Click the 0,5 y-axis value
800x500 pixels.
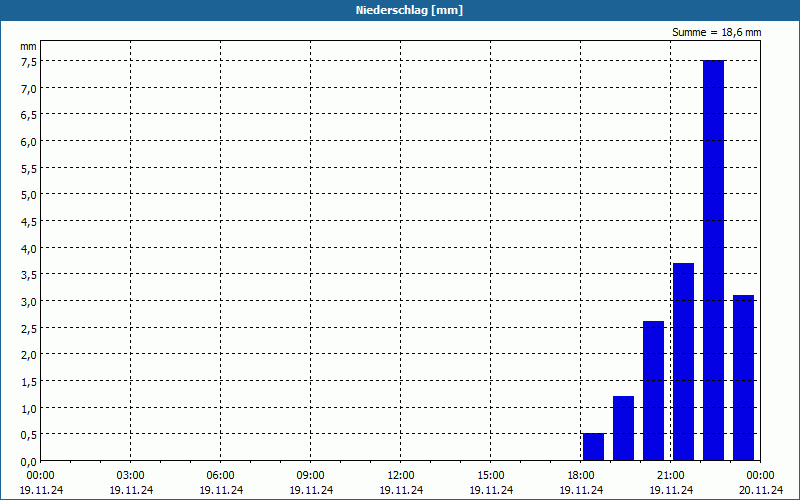click(x=29, y=435)
